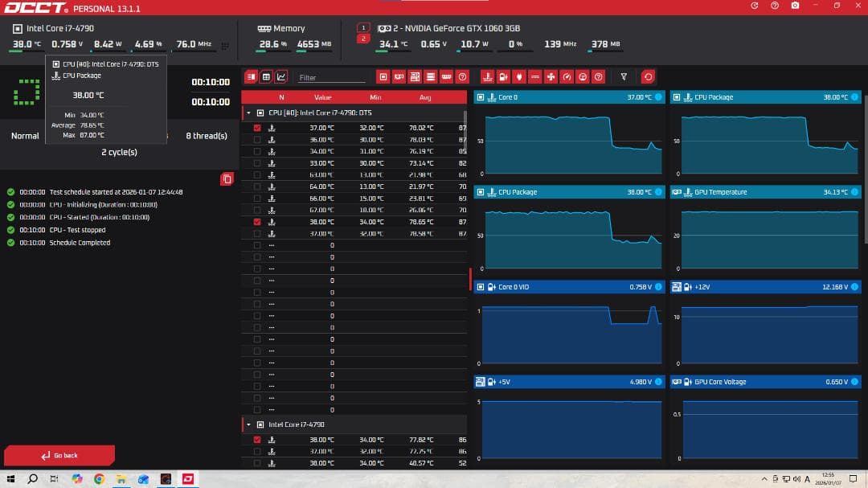Click the memory hardware filter icon
Screen dimensions: 868x488
point(446,77)
